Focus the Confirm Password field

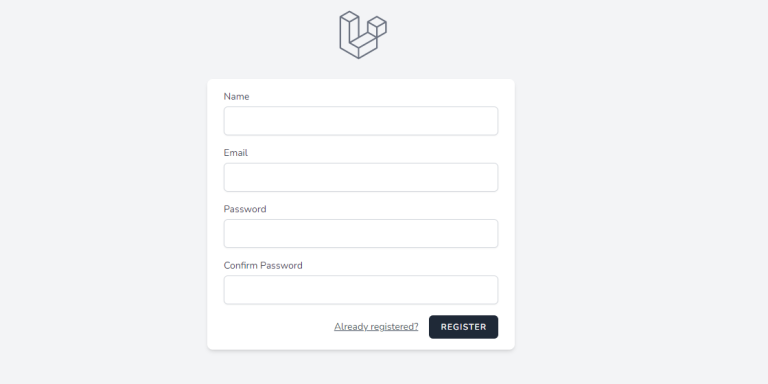(x=361, y=290)
